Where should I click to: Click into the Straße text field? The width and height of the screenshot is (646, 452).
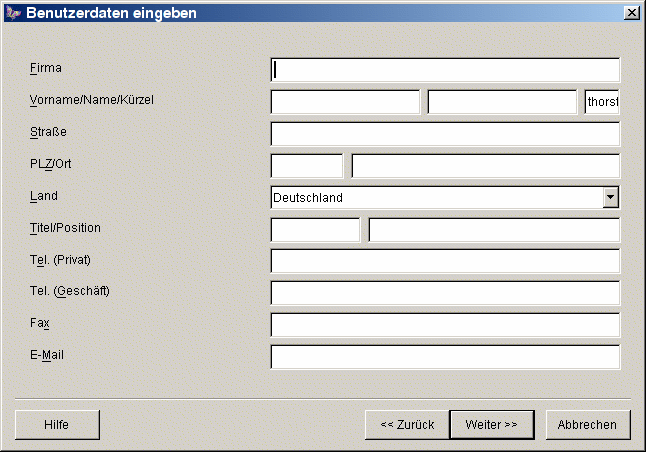(x=445, y=134)
